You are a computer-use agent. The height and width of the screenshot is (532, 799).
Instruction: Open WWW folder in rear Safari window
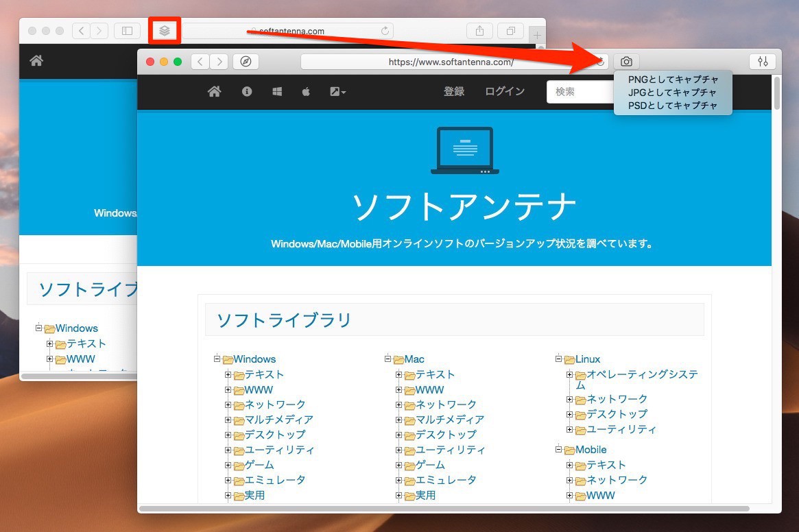coord(80,359)
